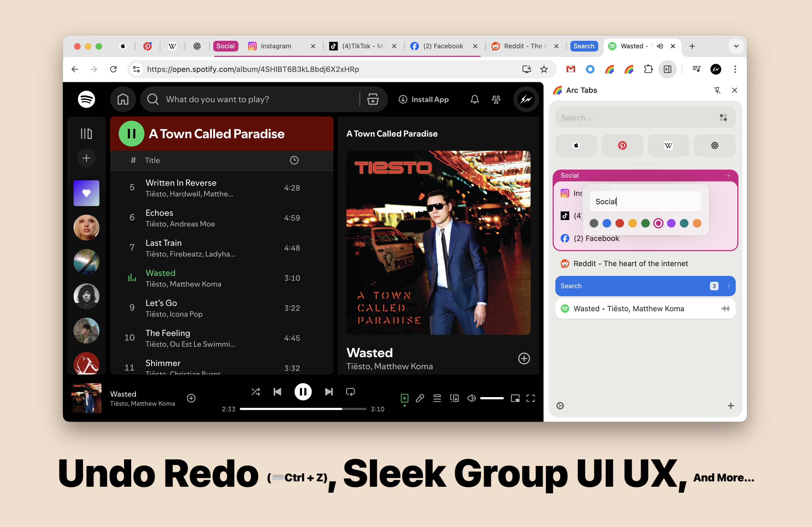Image resolution: width=812 pixels, height=527 pixels.
Task: Pick blue group color swatch
Action: tap(607, 223)
